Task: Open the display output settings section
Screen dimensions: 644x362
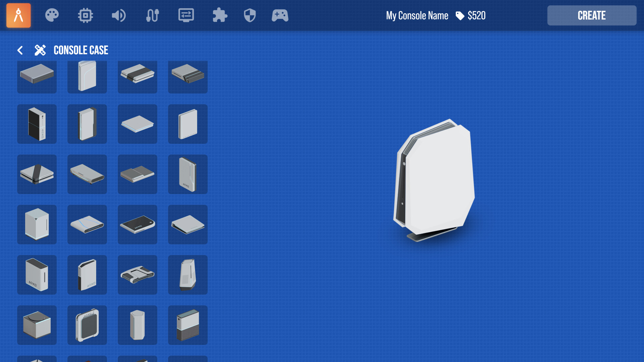Action: [x=186, y=15]
